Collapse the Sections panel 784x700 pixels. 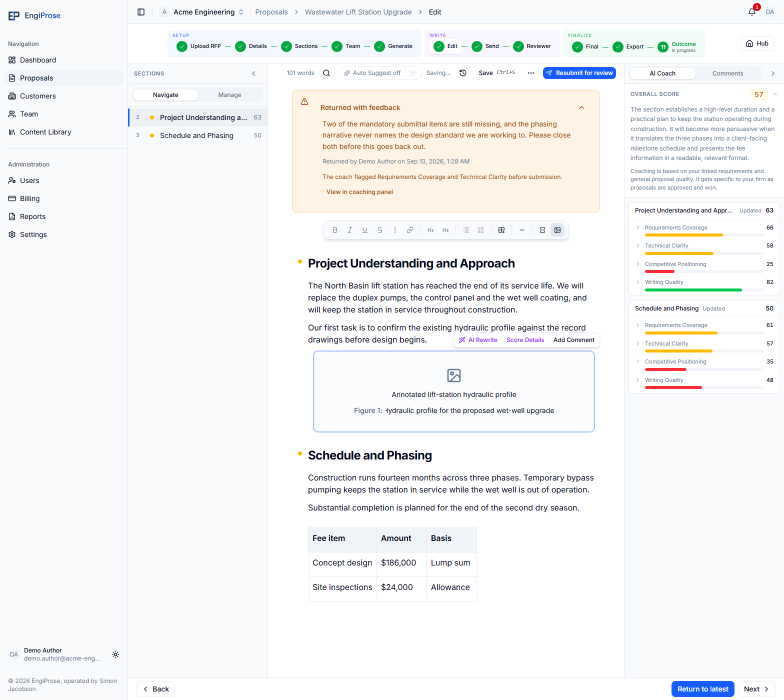253,73
